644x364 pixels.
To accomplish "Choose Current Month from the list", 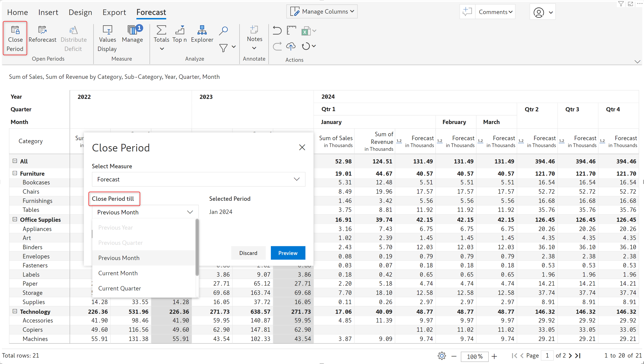I will [x=118, y=273].
